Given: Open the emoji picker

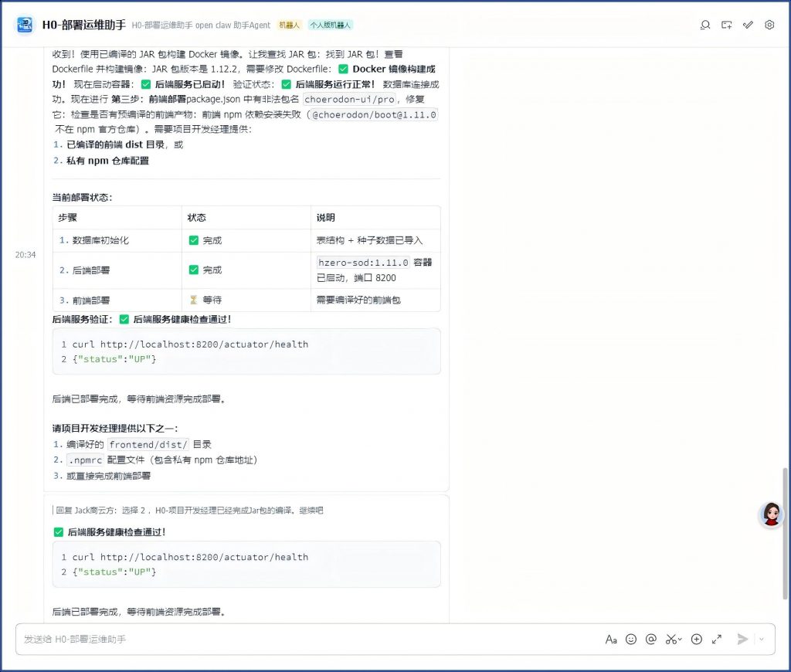Looking at the screenshot, I should pos(631,639).
